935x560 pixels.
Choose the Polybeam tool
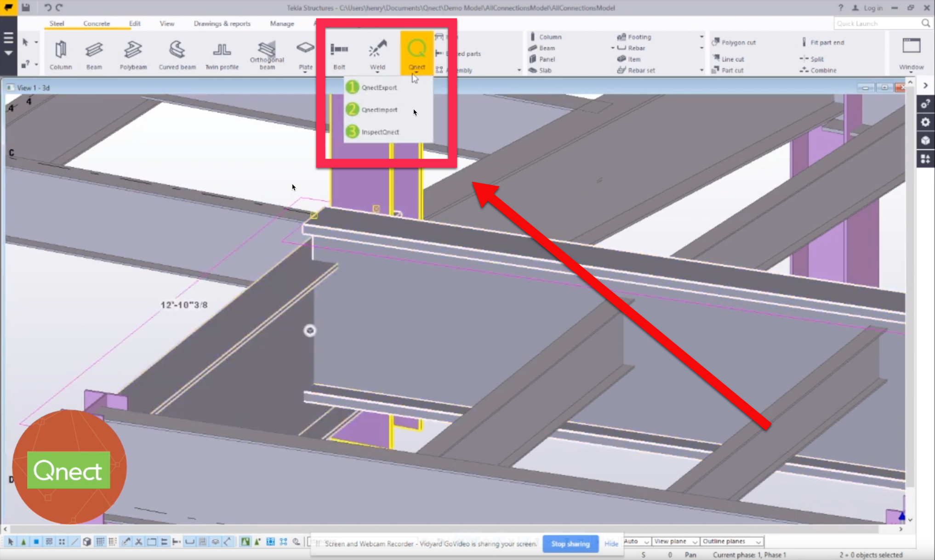pyautogui.click(x=133, y=54)
